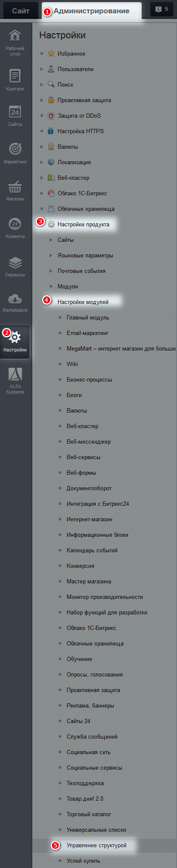Open Главный модуль settings
Screen dimensions: 177x868
click(x=88, y=317)
